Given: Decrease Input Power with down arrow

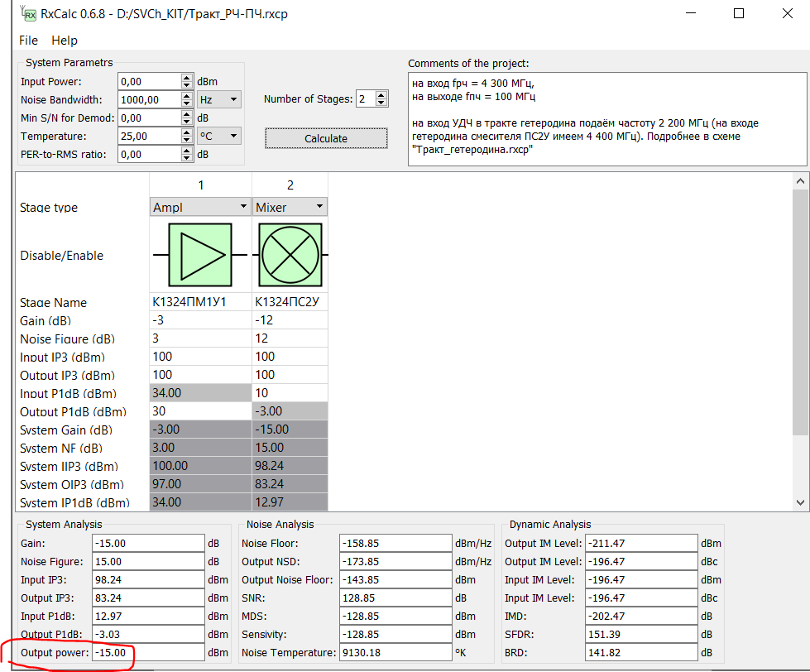Looking at the screenshot, I should pos(187,85).
